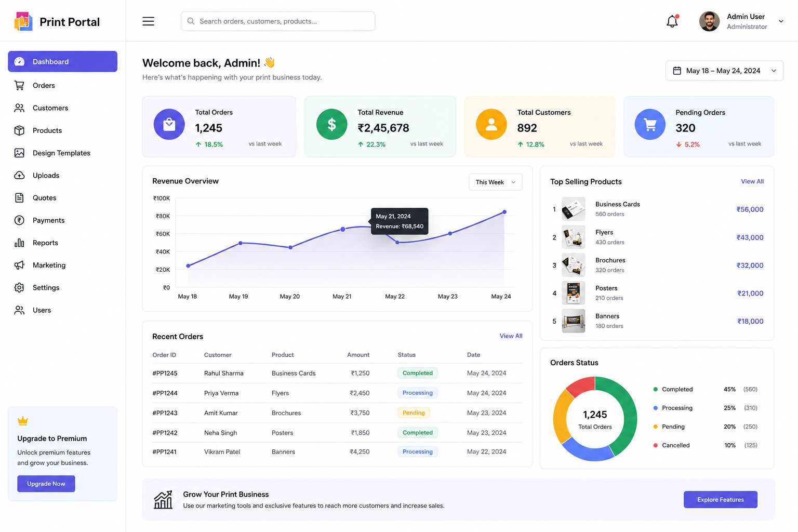The height and width of the screenshot is (532, 798).
Task: Click the Total Customers person icon
Action: point(491,125)
